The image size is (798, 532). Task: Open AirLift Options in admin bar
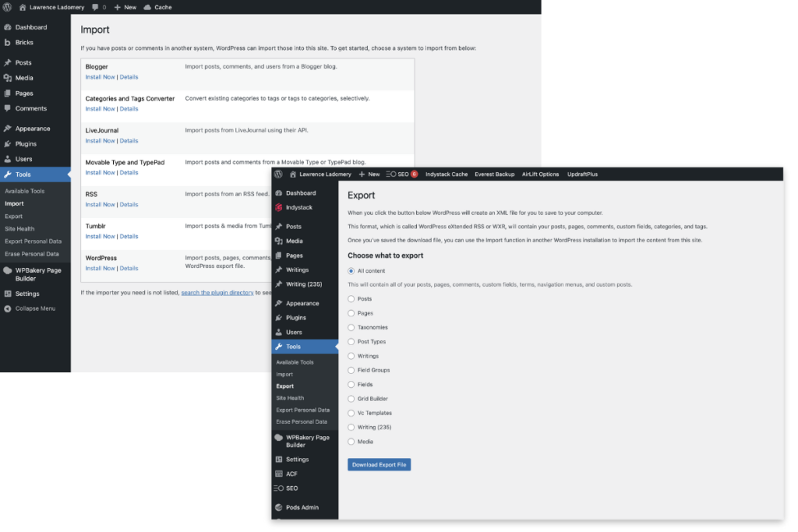click(541, 174)
